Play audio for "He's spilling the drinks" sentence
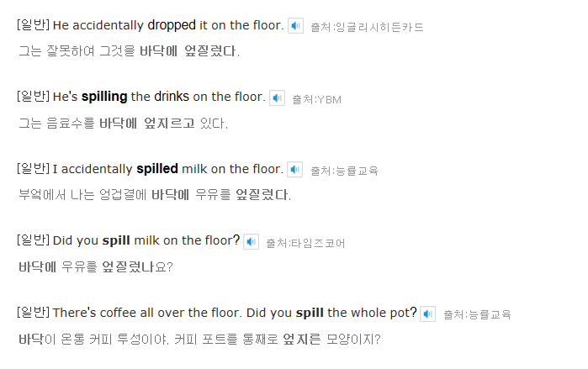The height and width of the screenshot is (369, 588). coord(277,98)
